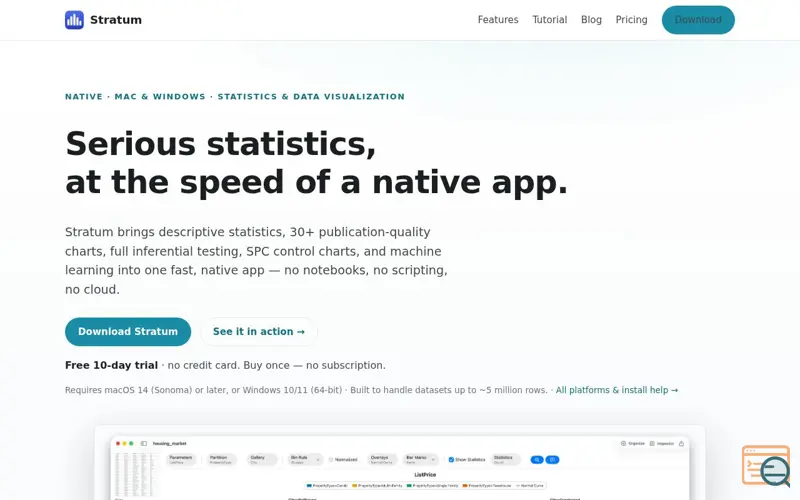Open the Overlays pill in app preview
Screen dimensions: 800x500
(382, 460)
